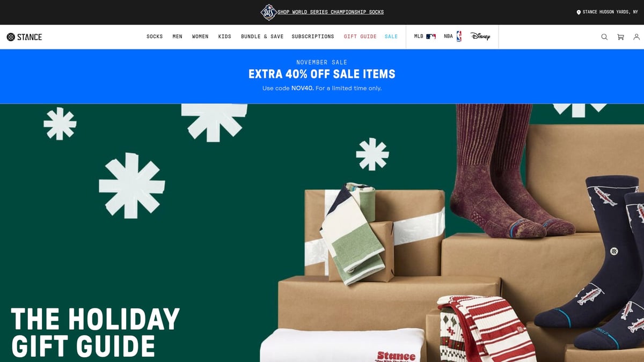Open the Men menu
644x362 pixels.
177,36
